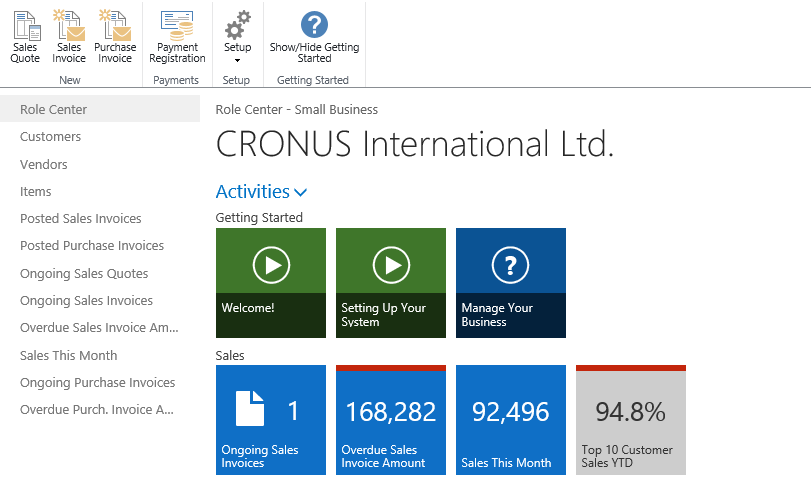811x482 pixels.
Task: Open Vendors list
Action: click(43, 164)
